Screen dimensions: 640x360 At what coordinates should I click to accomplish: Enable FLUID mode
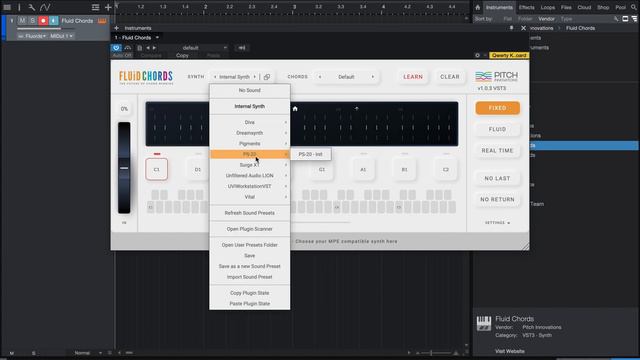pos(498,129)
